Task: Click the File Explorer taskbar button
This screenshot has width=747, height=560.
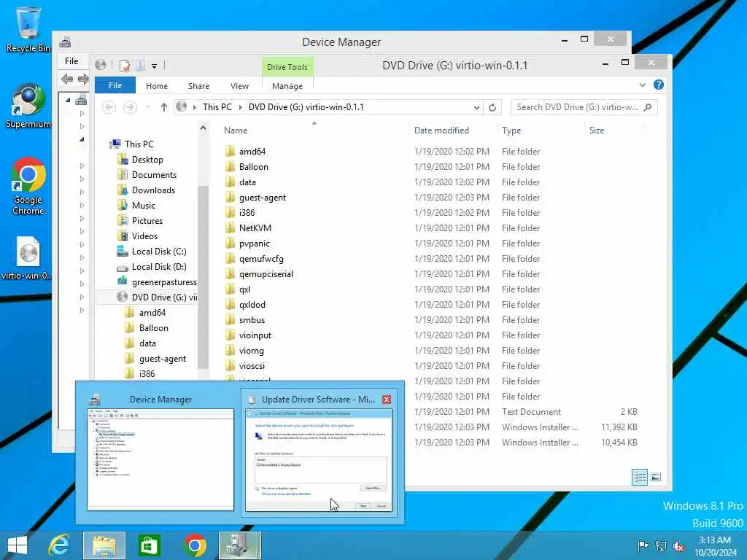Action: click(x=104, y=545)
